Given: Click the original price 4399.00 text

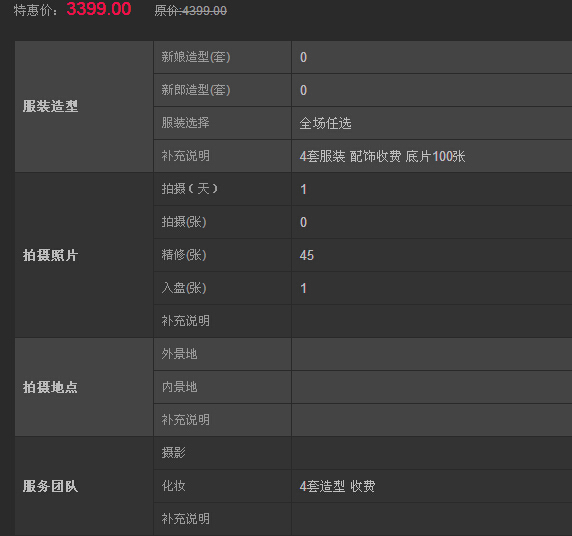Looking at the screenshot, I should click(190, 11).
